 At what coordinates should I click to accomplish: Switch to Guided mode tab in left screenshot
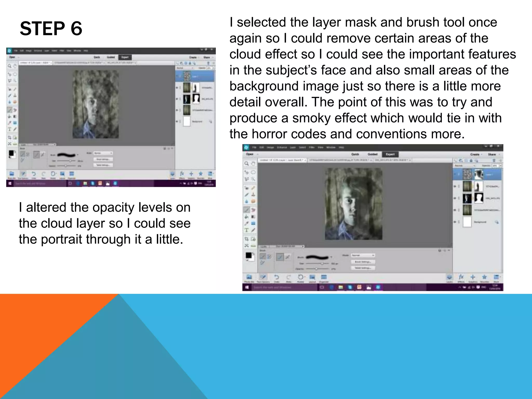pos(111,57)
